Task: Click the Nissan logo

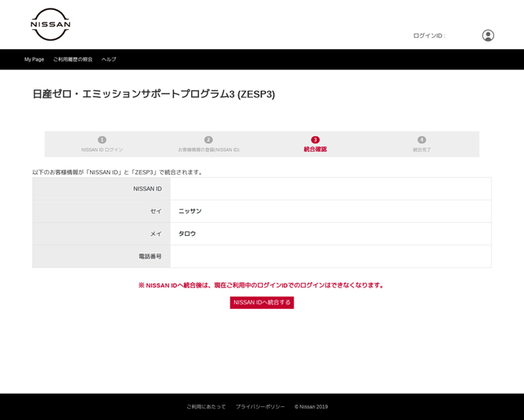Action: tap(50, 25)
